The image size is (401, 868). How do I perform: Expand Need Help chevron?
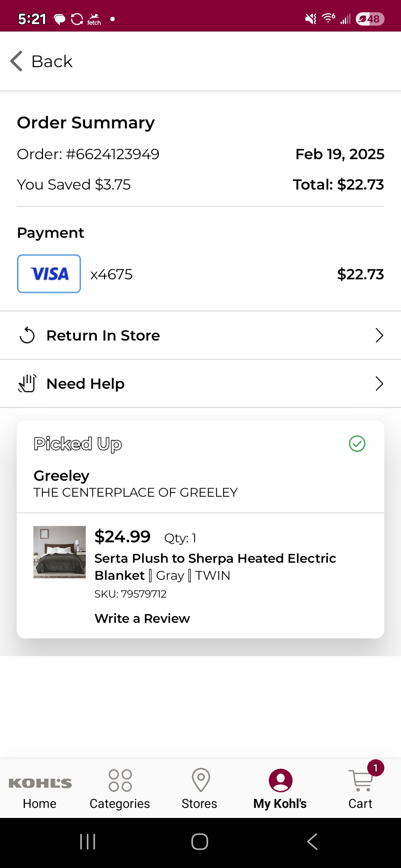(x=379, y=384)
